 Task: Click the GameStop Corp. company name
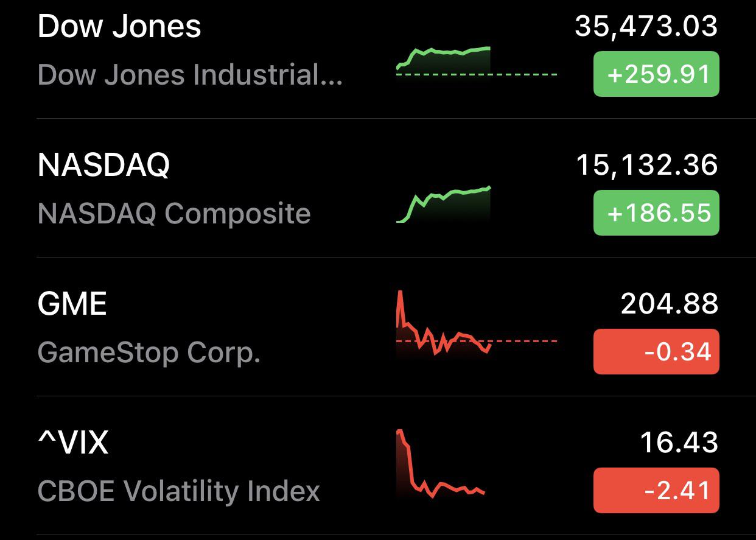pyautogui.click(x=149, y=352)
